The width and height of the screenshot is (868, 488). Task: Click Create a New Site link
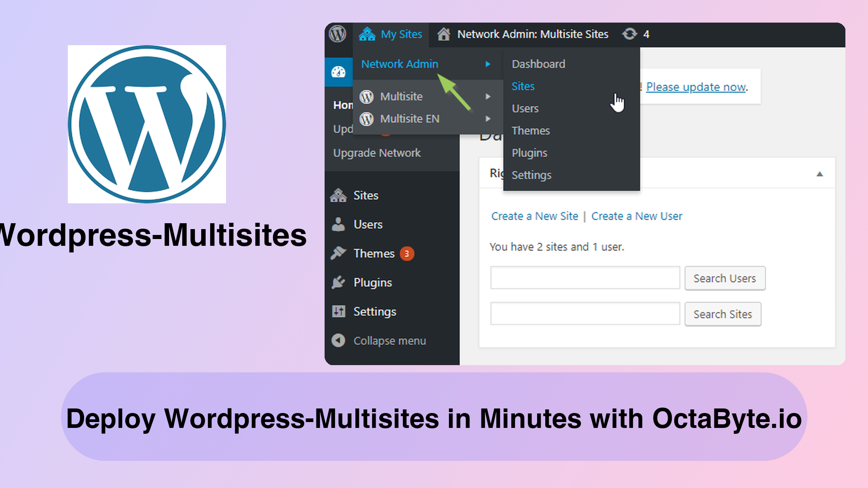(534, 216)
